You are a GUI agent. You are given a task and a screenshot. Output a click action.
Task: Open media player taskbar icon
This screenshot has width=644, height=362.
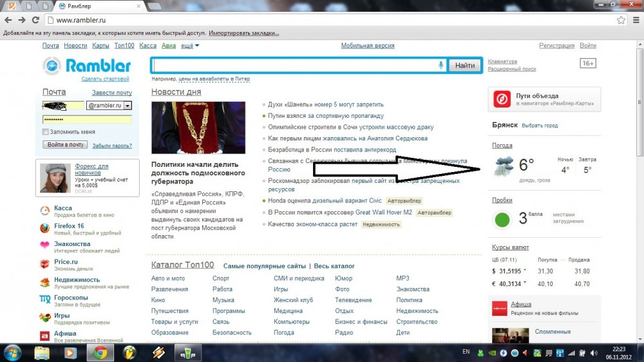(70, 353)
